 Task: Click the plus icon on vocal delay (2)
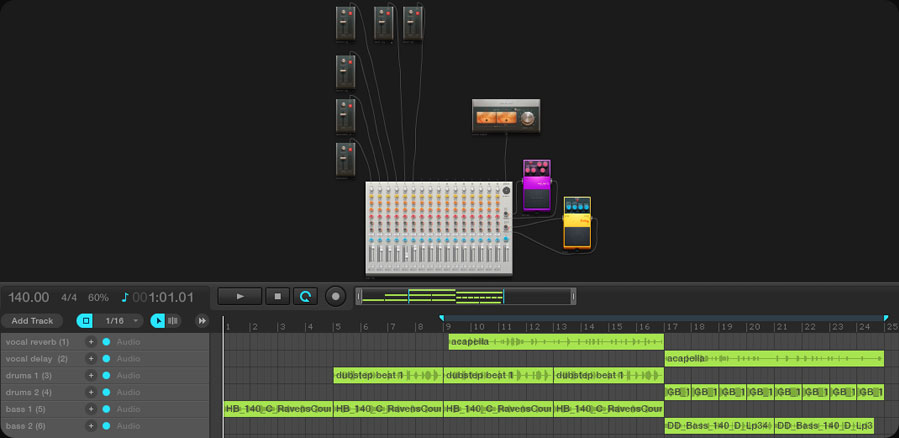pos(91,359)
